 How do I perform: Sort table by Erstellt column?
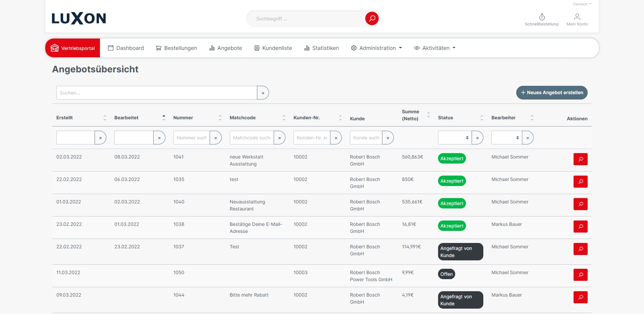tap(105, 118)
